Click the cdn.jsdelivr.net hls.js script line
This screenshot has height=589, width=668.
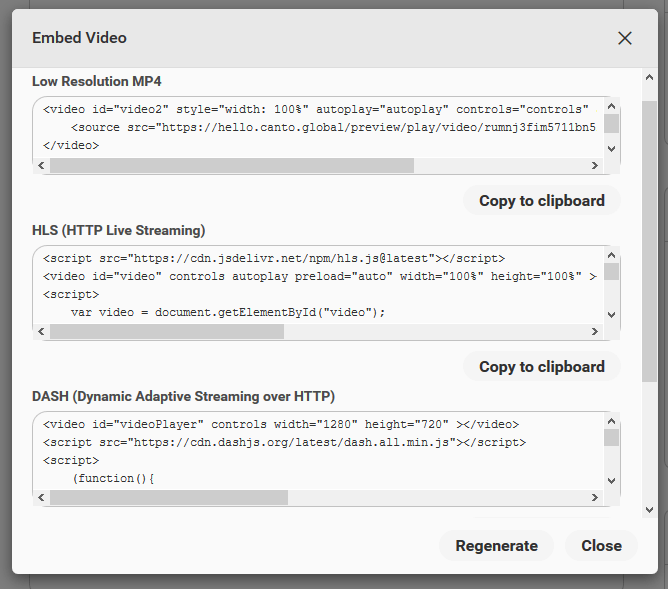[274, 259]
